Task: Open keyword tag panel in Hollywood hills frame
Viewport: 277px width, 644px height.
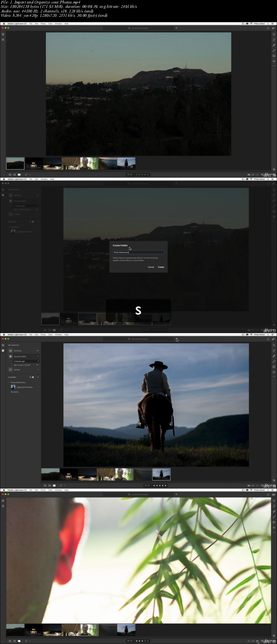Action: [274, 170]
